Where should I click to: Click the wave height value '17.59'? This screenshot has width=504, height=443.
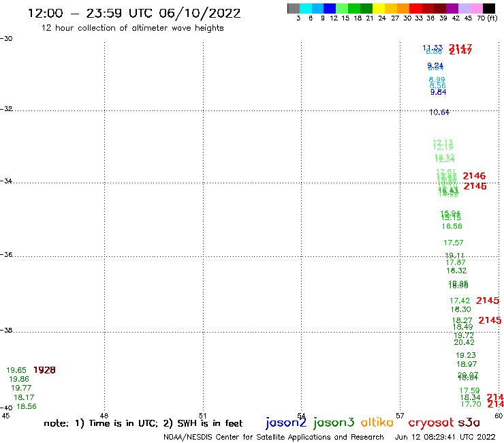click(x=470, y=391)
